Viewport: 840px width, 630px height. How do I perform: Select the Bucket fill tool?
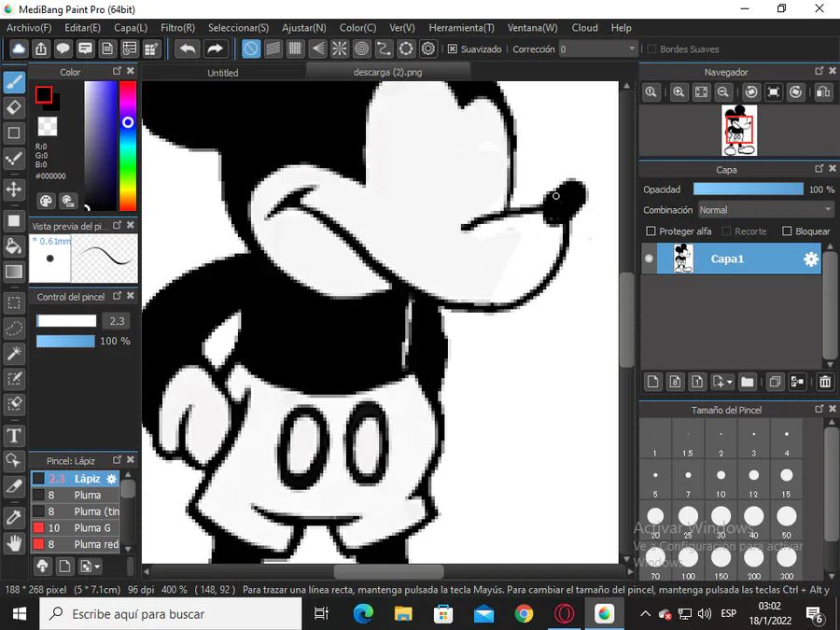(14, 246)
